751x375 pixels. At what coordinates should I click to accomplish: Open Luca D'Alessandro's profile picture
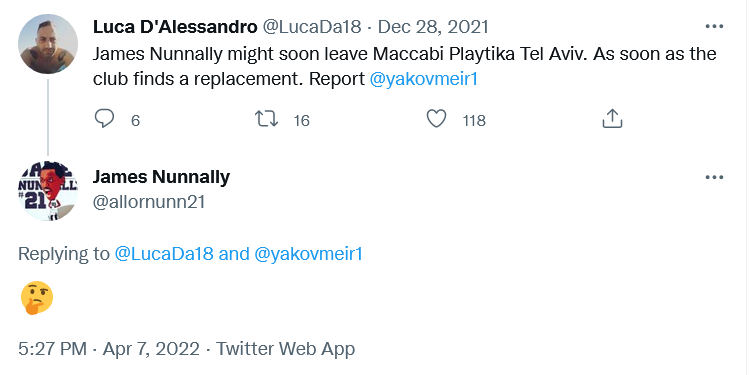(x=48, y=44)
